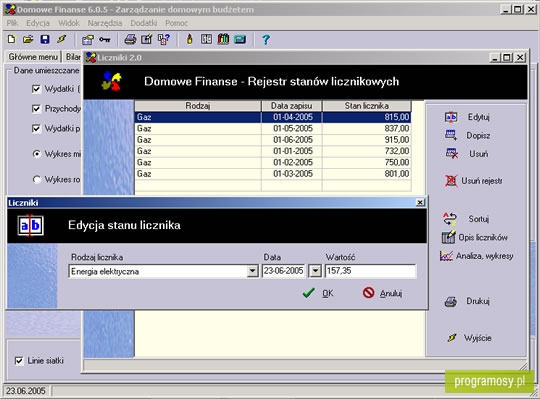Click the candle toolbar icon
This screenshot has width=540, height=399.
click(x=189, y=39)
